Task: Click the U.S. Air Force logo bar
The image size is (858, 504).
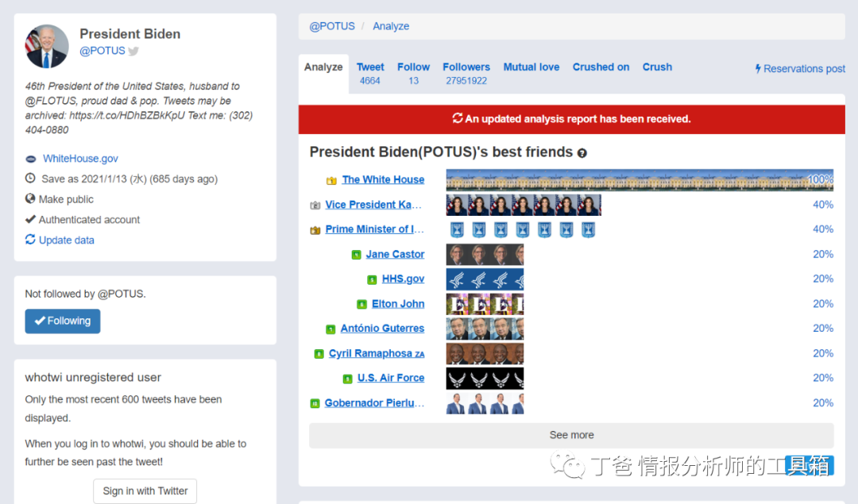Action: click(485, 379)
